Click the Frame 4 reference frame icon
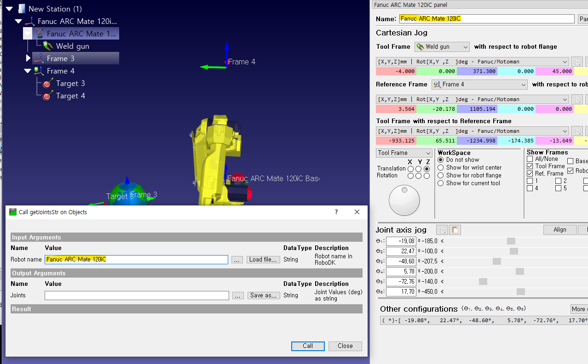Viewport: 588px width, 364px height. point(39,71)
